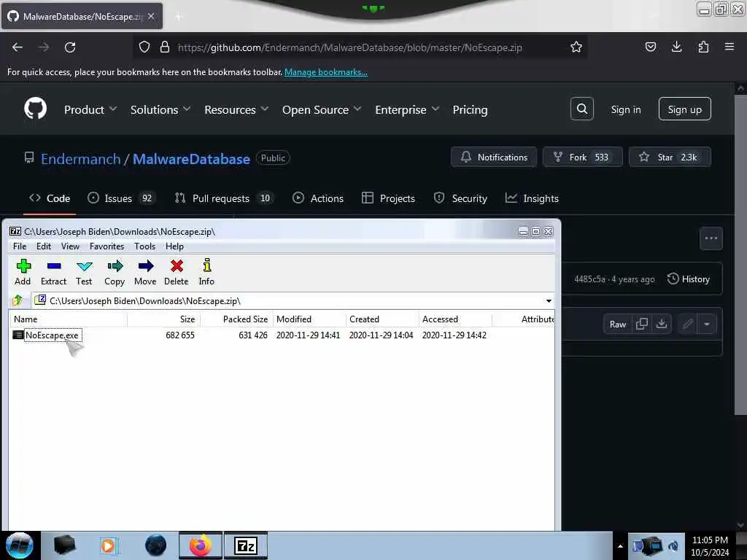Click the Test archive icon
Viewport: 747px width, 560px height.
(84, 273)
